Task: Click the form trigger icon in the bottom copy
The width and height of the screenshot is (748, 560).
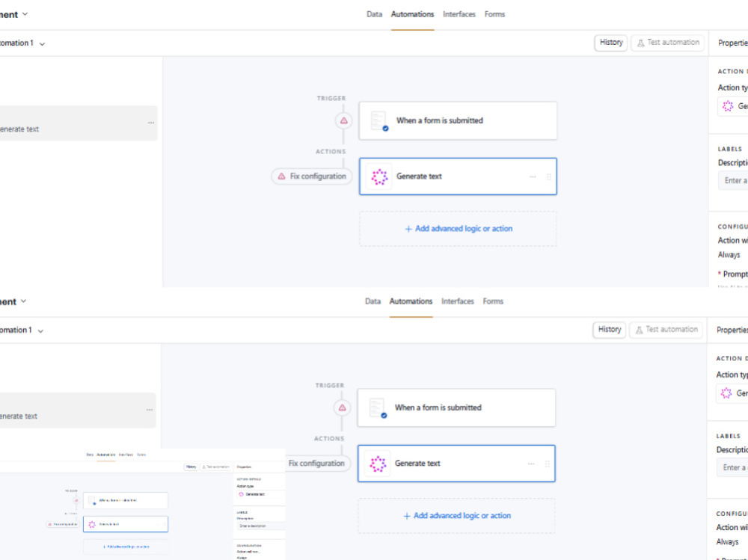Action: [378, 407]
